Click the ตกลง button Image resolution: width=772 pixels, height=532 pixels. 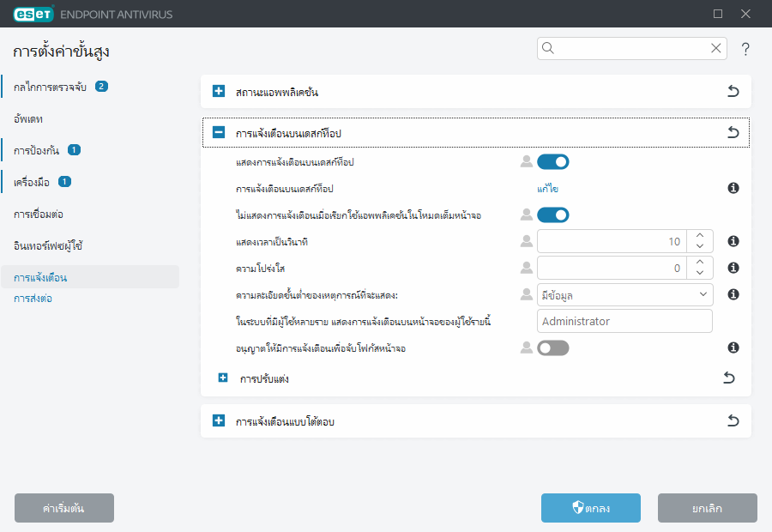[x=591, y=508]
